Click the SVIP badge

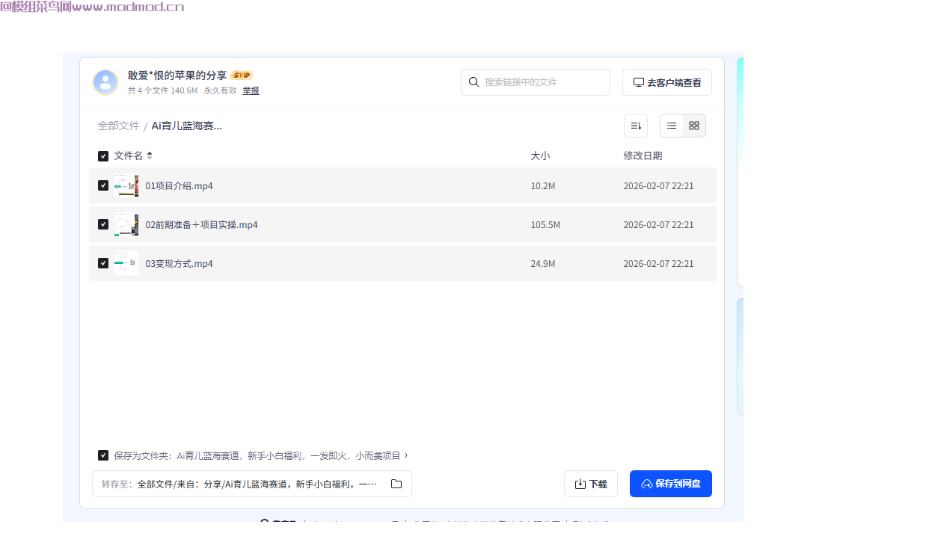(242, 76)
